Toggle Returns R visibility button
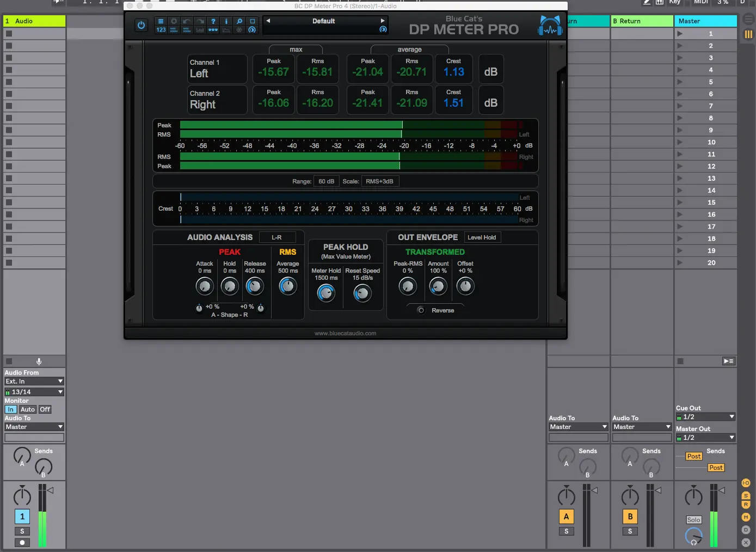The width and height of the screenshot is (756, 552). pyautogui.click(x=746, y=505)
